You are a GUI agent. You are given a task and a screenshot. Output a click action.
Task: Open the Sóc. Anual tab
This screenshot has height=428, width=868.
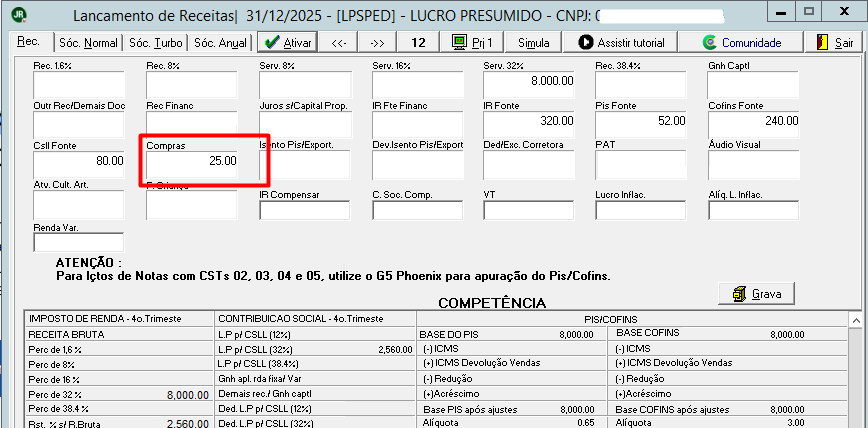pos(220,43)
